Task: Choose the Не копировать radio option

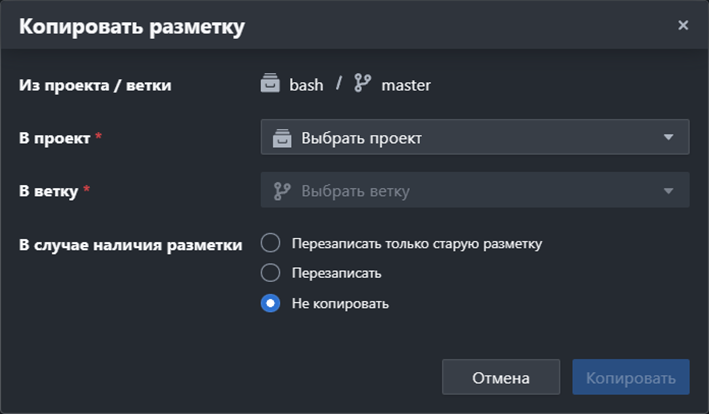Action: [x=270, y=303]
